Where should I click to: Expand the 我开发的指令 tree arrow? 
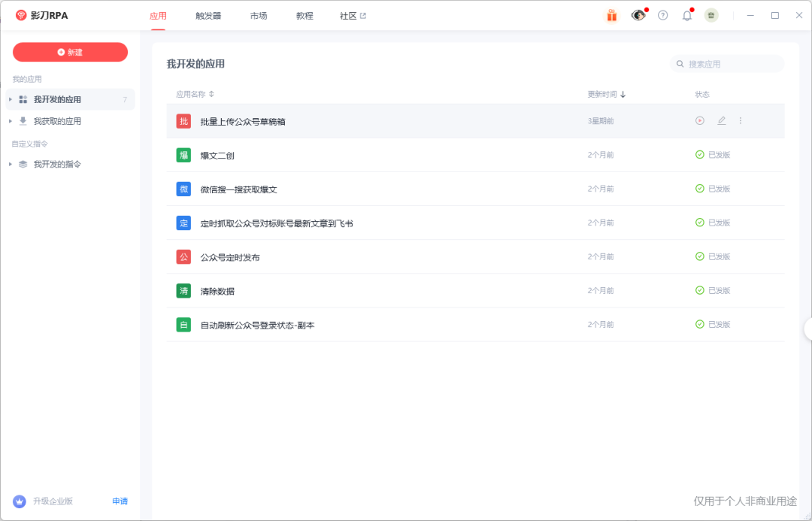point(11,164)
